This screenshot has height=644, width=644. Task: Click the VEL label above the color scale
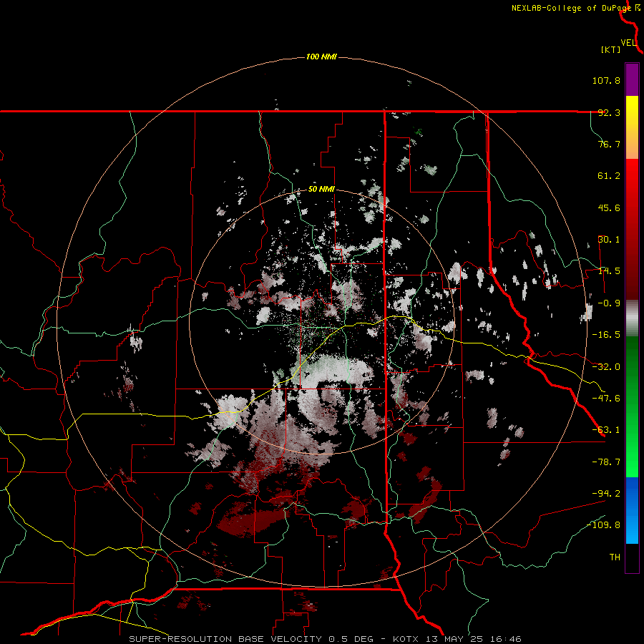tap(628, 42)
